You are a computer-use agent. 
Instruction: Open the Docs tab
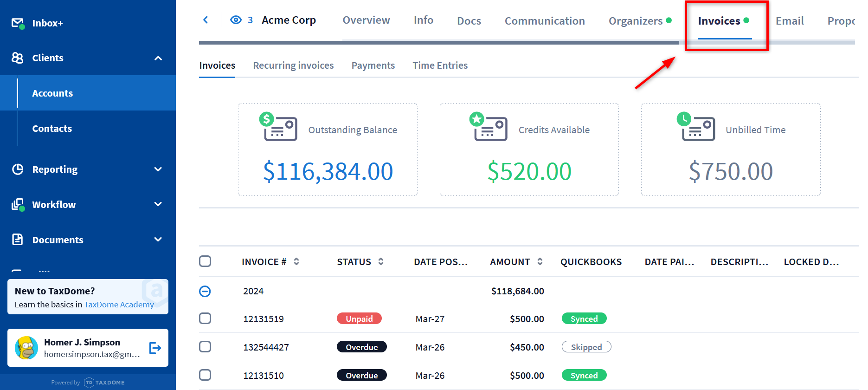[x=469, y=21]
